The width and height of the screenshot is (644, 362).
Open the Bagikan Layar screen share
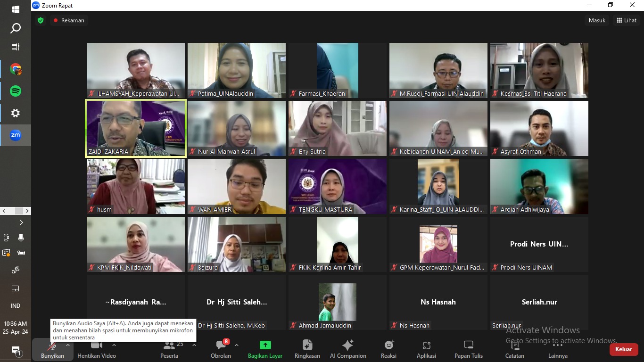(265, 349)
